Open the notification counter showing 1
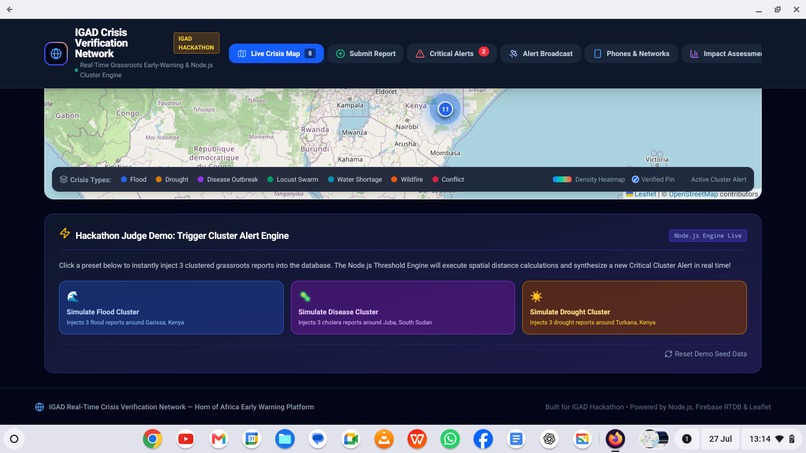Image resolution: width=806 pixels, height=453 pixels. coord(686,439)
